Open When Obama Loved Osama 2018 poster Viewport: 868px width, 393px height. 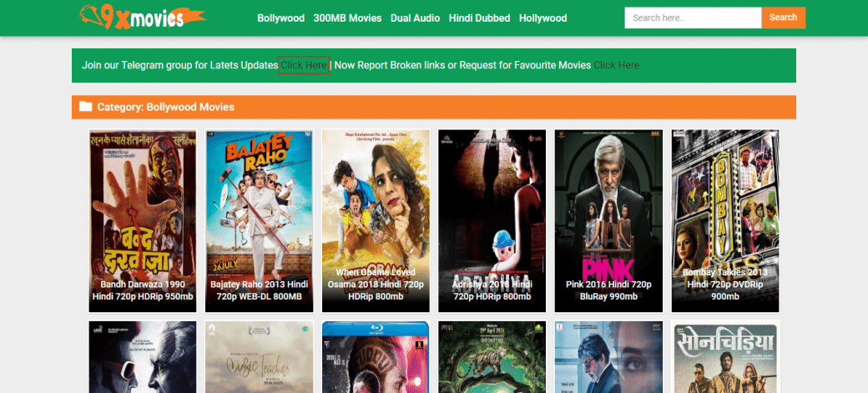376,221
